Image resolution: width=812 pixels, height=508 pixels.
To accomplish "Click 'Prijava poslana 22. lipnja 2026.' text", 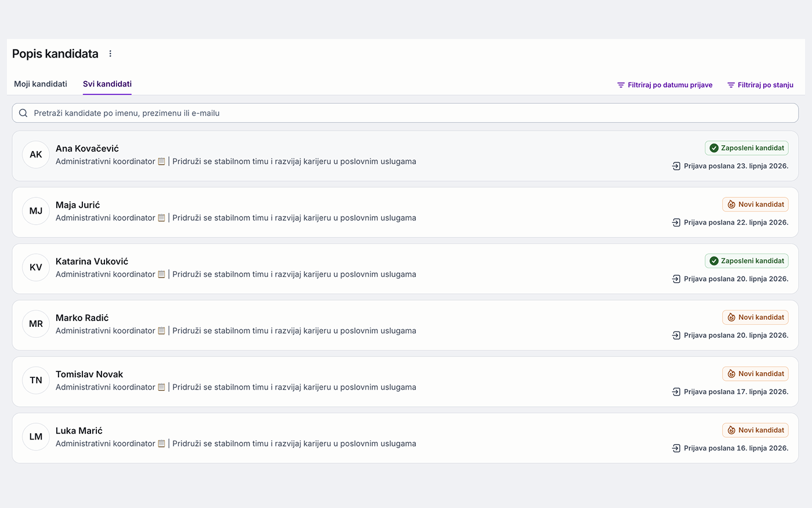I will (736, 222).
